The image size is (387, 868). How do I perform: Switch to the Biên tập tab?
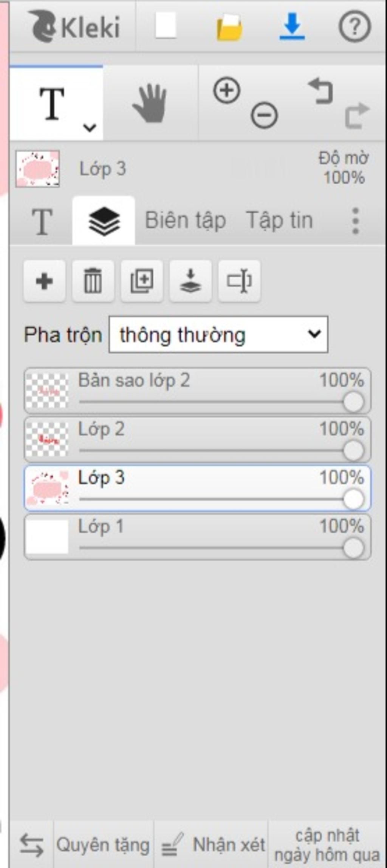(186, 221)
